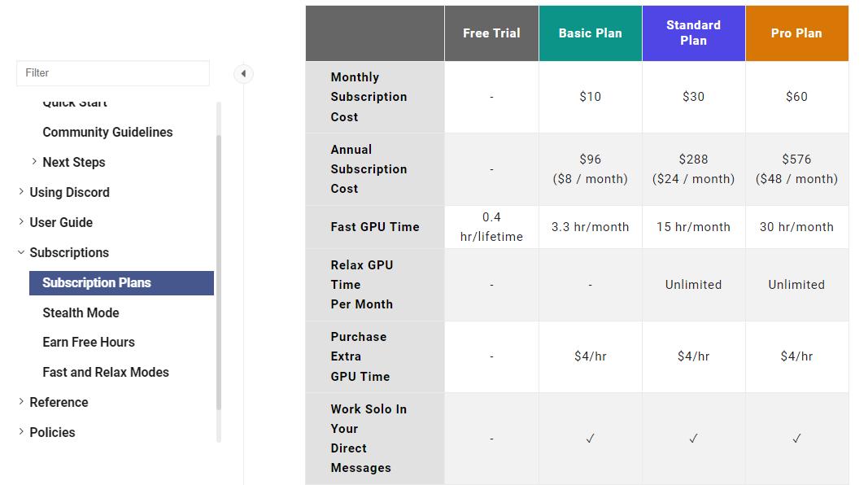Click the Free Trial column header

(491, 33)
